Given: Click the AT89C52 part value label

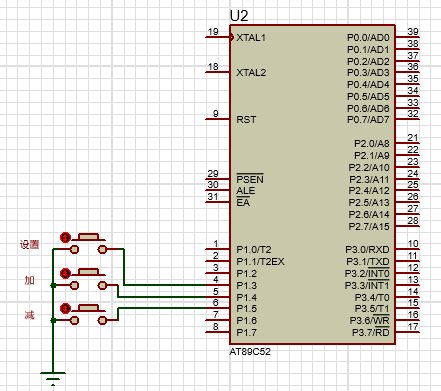Looking at the screenshot, I should pos(250,352).
